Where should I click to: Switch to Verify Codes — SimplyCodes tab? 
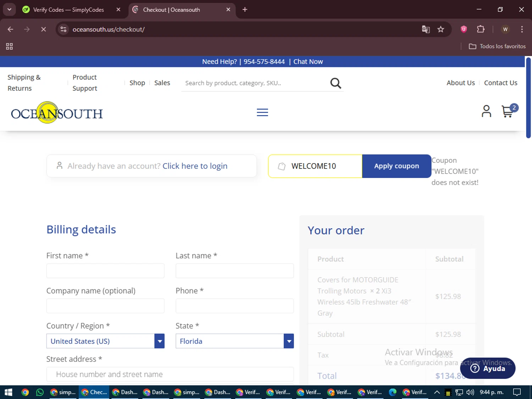tap(68, 10)
